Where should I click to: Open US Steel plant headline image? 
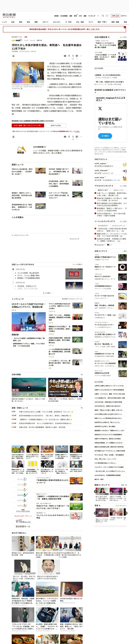point(29,322)
